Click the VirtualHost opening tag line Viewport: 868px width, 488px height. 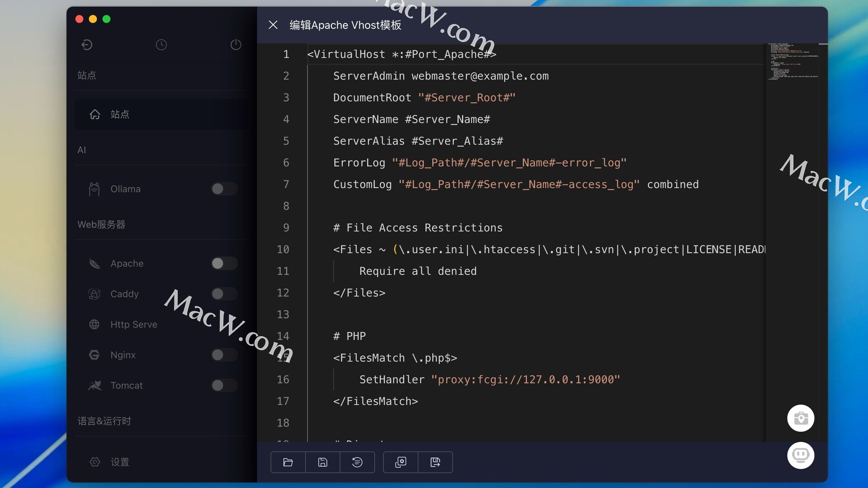pos(401,54)
